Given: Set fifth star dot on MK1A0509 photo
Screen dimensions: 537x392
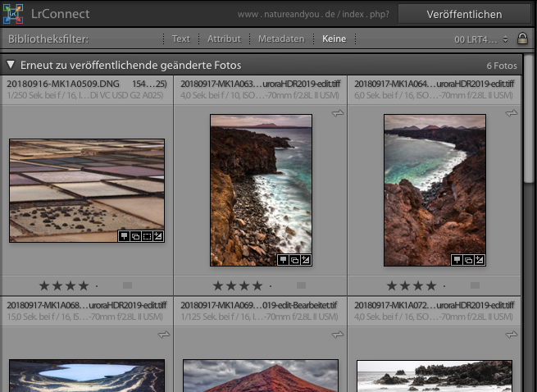Looking at the screenshot, I should 97,285.
